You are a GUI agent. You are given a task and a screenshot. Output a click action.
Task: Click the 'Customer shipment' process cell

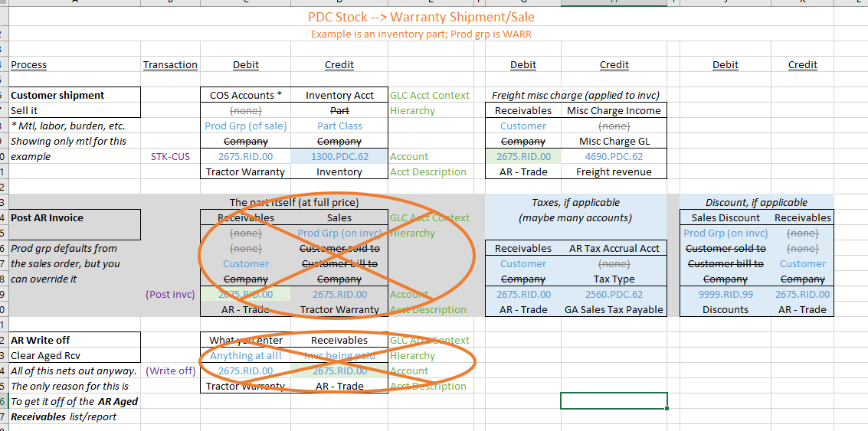75,95
